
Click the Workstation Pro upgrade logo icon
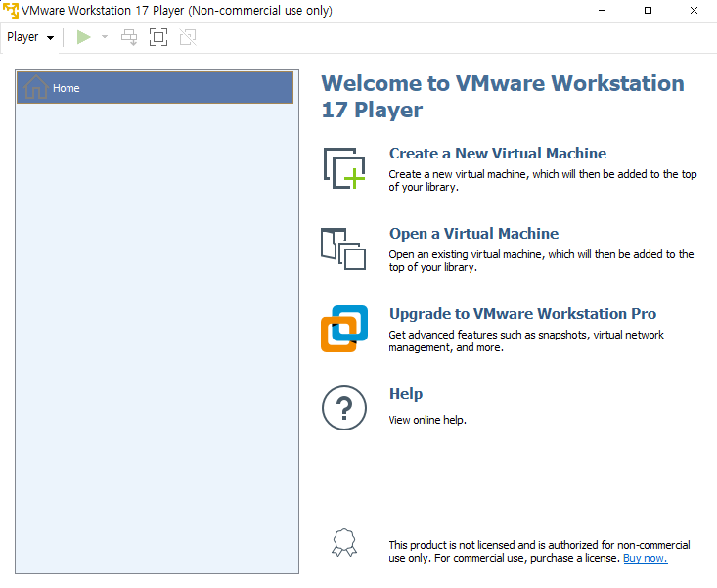pos(344,329)
